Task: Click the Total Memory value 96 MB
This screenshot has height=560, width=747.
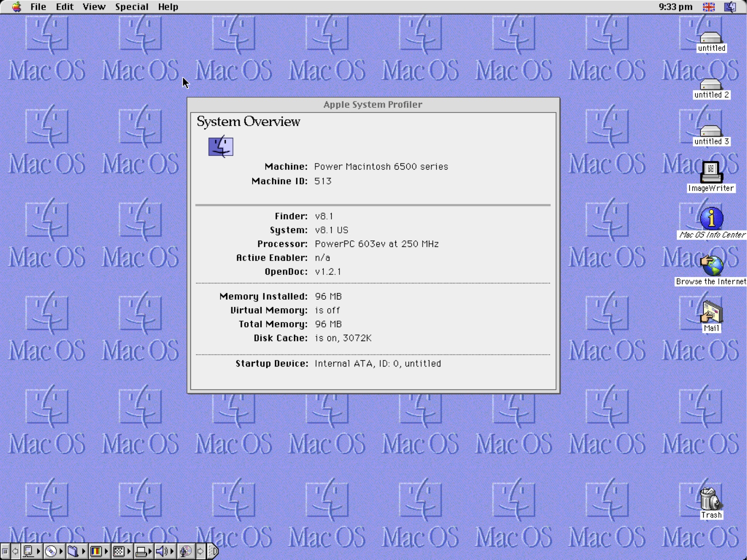Action: (328, 324)
